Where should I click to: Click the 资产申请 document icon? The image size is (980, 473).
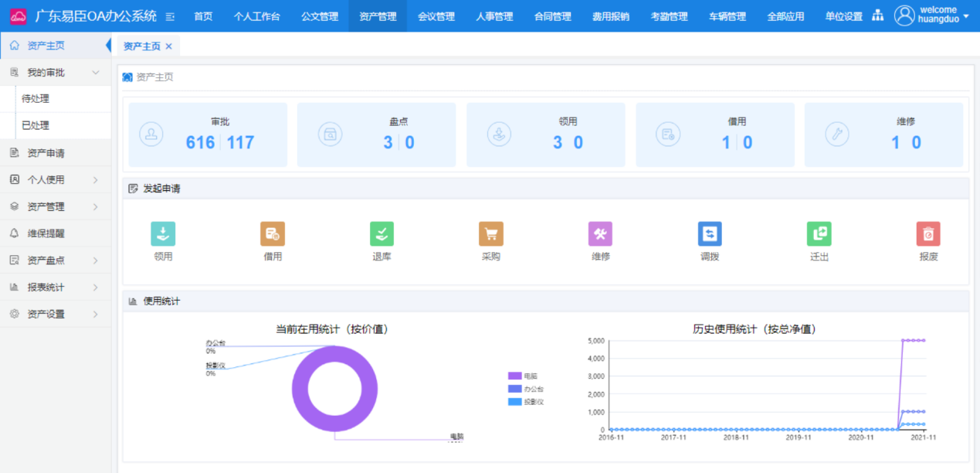coord(14,153)
